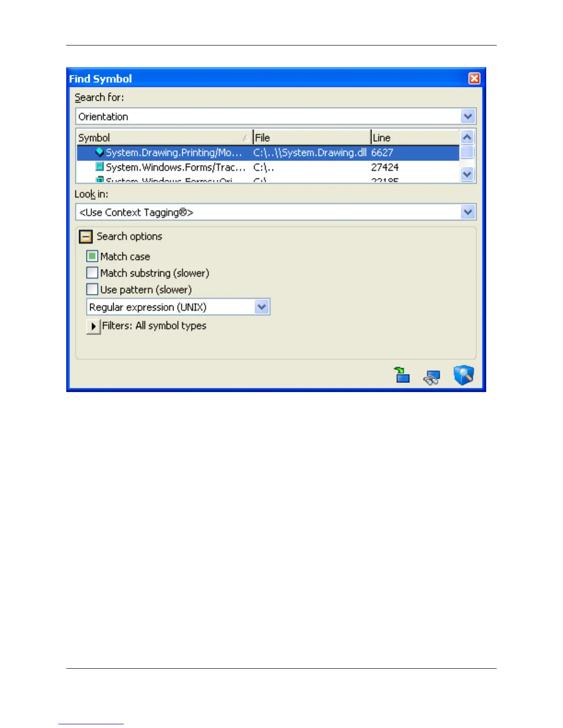Collapse the Search options section

tap(86, 237)
